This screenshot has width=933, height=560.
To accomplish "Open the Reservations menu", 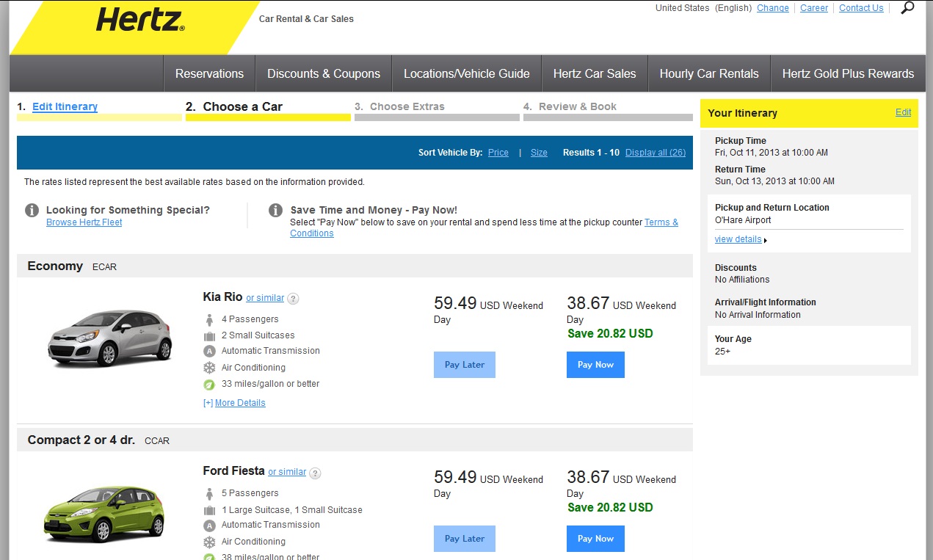I will click(x=209, y=73).
